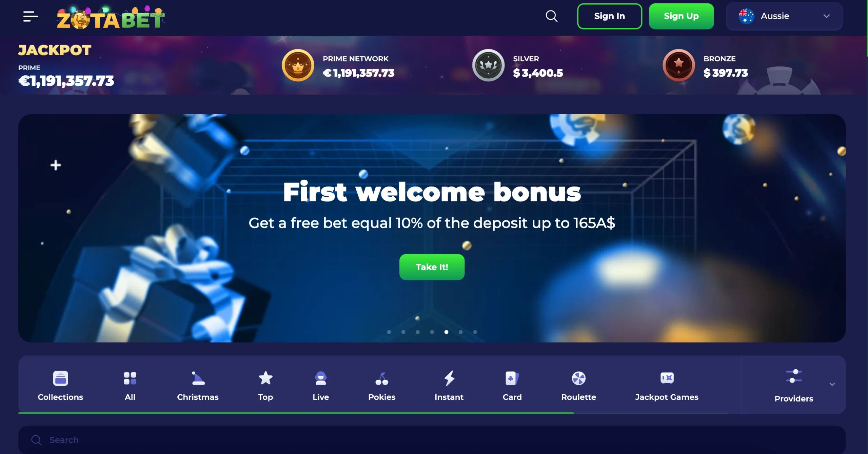Click the chevron beside Providers
This screenshot has width=868, height=454.
[832, 384]
